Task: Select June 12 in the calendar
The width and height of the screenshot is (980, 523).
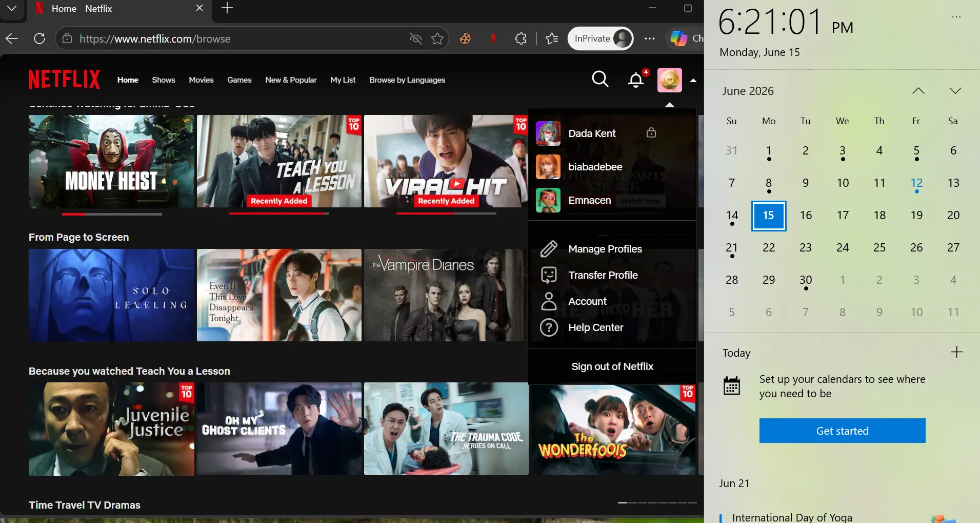Action: pyautogui.click(x=916, y=184)
